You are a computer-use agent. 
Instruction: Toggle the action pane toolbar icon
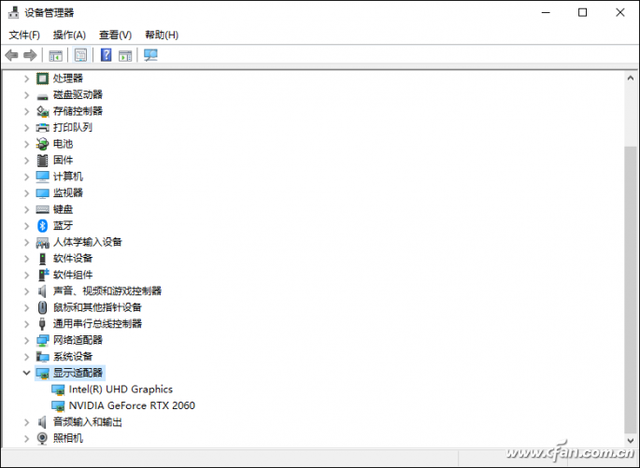[125, 55]
